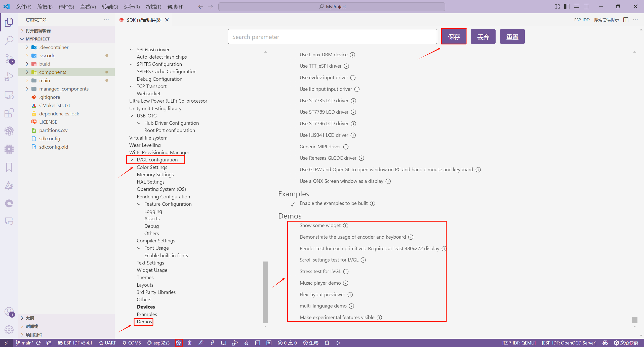Image resolution: width=644 pixels, height=347 pixels.
Task: Click the 重置 reset button
Action: tap(512, 37)
